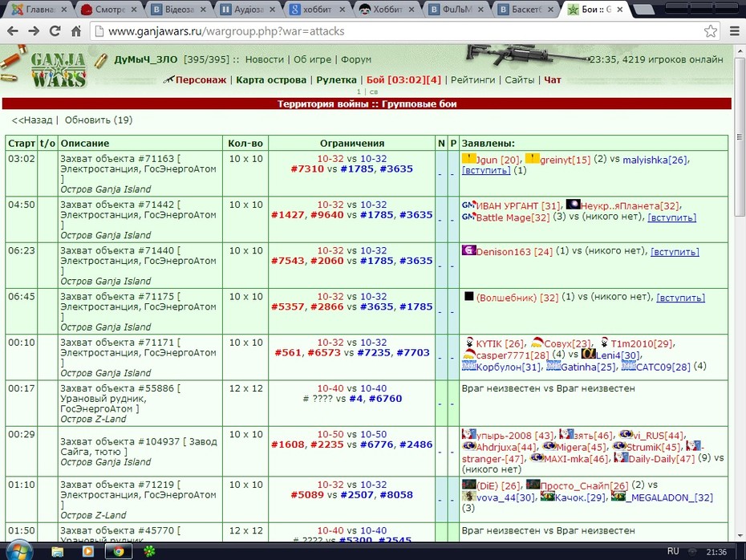This screenshot has width=746, height=560.
Task: Open syndicate icon next to Denison163
Action: click(468, 250)
